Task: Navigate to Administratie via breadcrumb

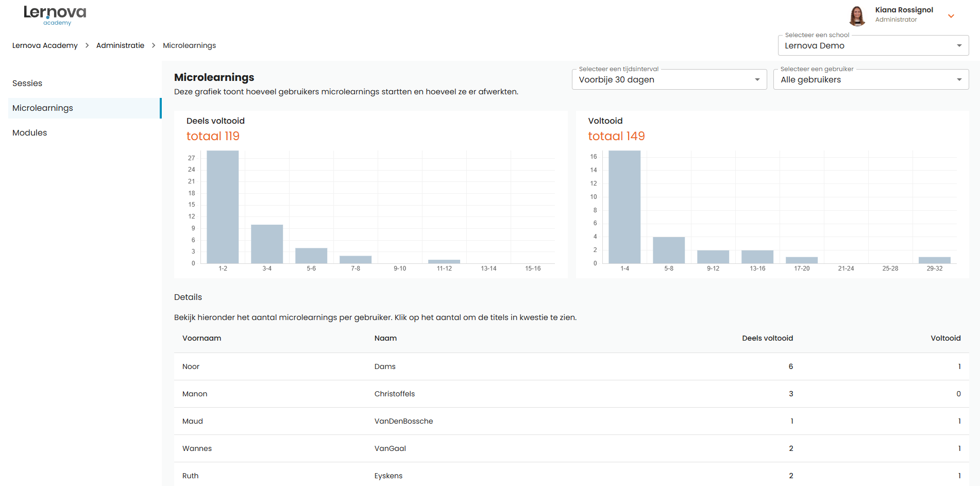Action: pyautogui.click(x=120, y=45)
